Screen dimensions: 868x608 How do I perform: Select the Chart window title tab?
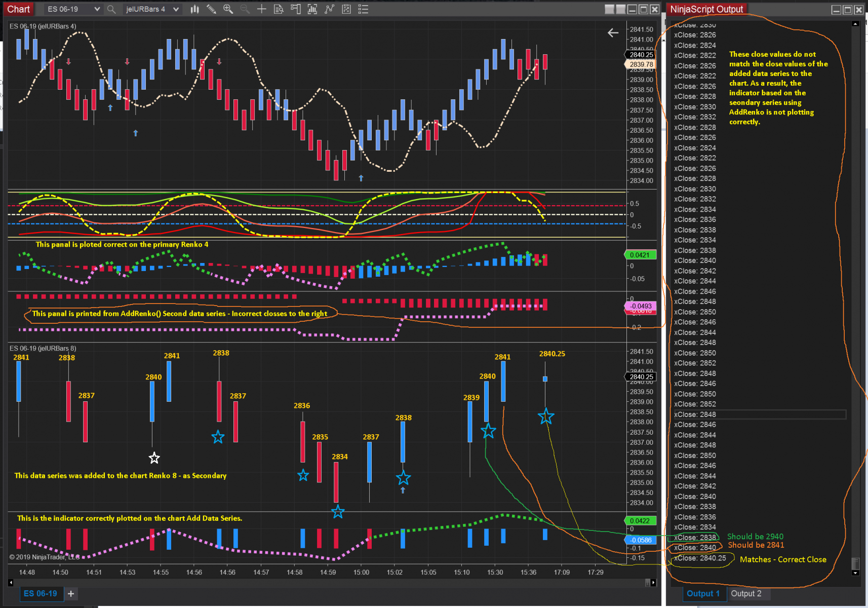coord(19,9)
